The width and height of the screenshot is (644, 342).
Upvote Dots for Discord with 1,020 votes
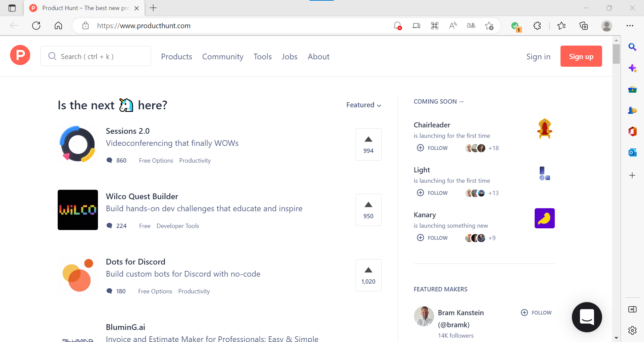point(368,275)
